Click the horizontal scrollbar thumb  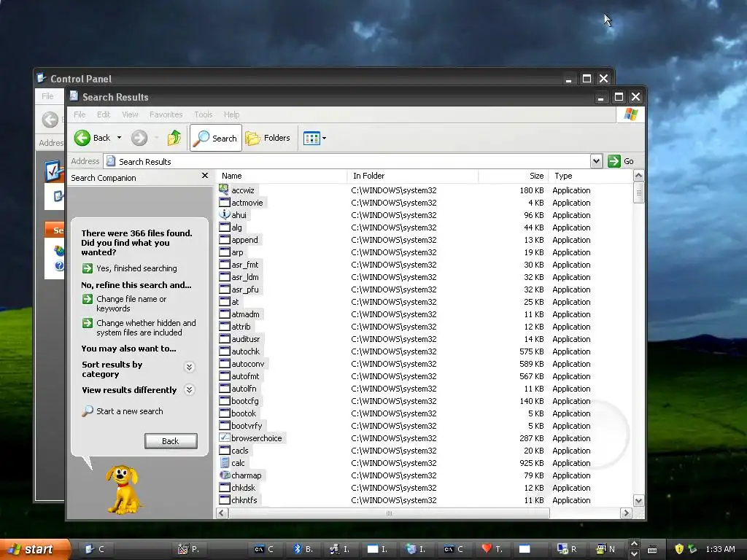tap(389, 513)
